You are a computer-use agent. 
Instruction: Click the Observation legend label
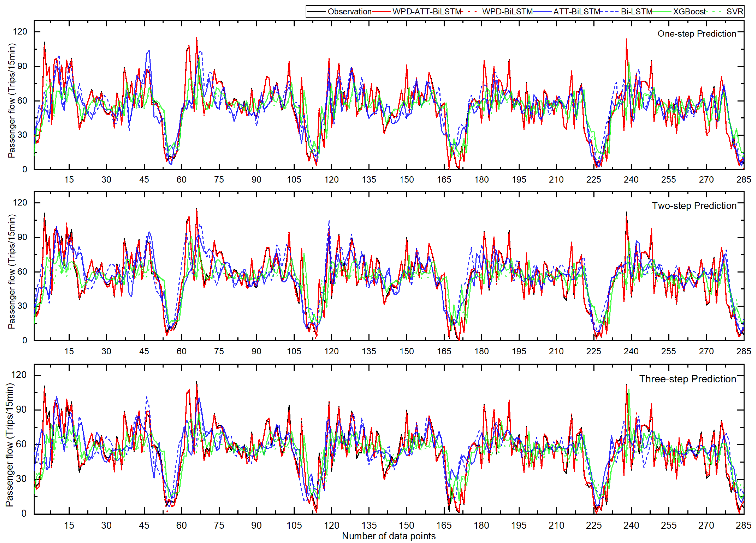(x=349, y=12)
